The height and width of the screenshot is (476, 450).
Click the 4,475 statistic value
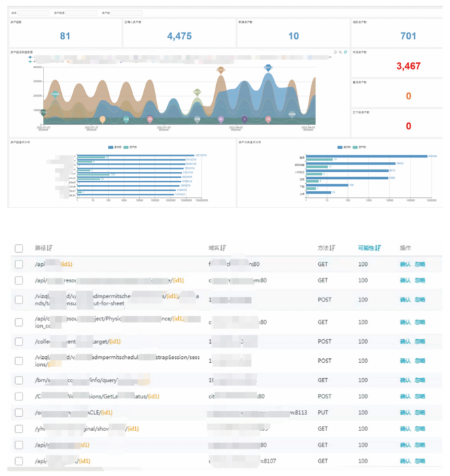(x=179, y=36)
